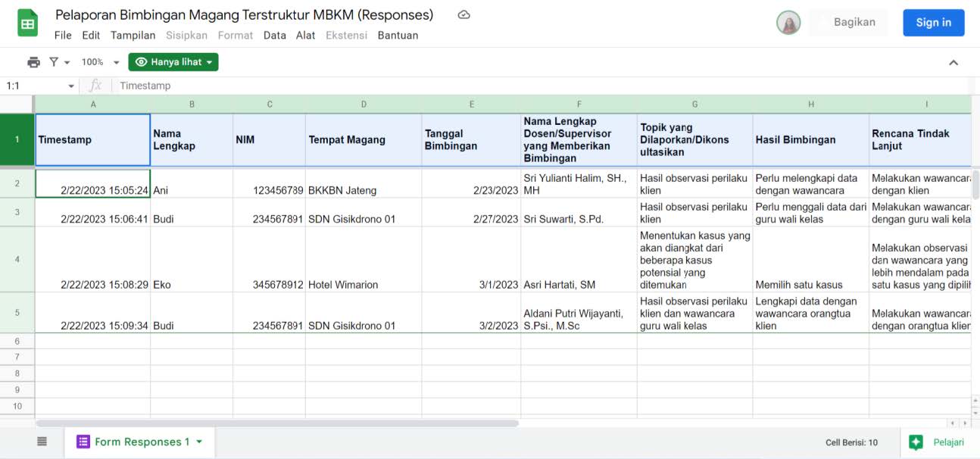Screen dimensions: 980x459
Task: Open the name box dropdown arrow
Action: (71, 86)
